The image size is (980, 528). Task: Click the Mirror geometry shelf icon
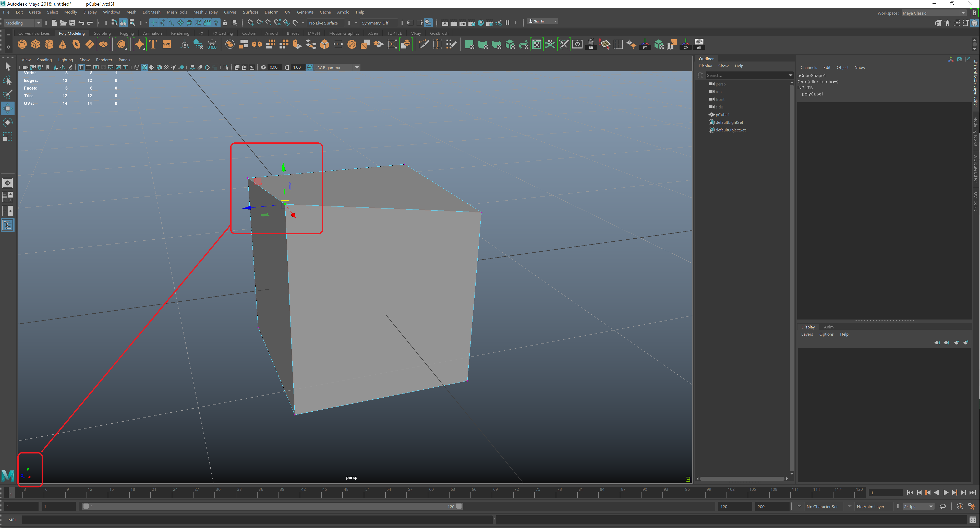pyautogui.click(x=257, y=44)
